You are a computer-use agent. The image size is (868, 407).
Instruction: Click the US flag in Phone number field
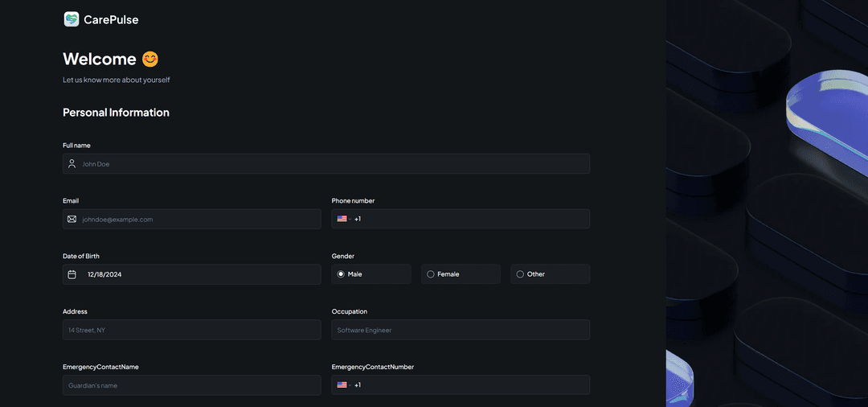[x=342, y=219]
